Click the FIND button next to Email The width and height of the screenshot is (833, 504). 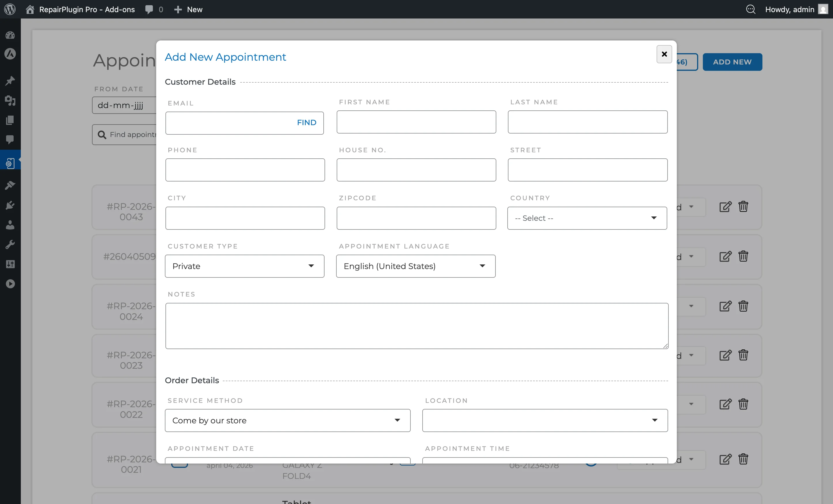306,123
